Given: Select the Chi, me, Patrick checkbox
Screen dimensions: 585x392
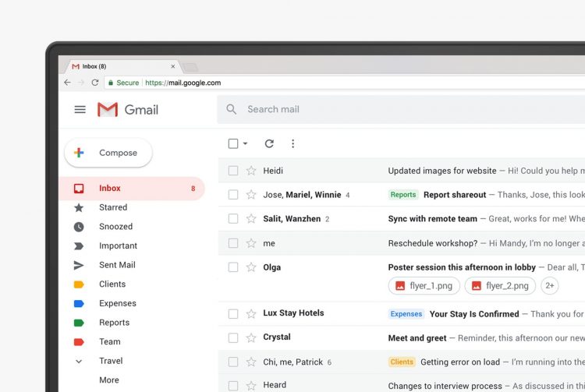Looking at the screenshot, I should [x=233, y=362].
